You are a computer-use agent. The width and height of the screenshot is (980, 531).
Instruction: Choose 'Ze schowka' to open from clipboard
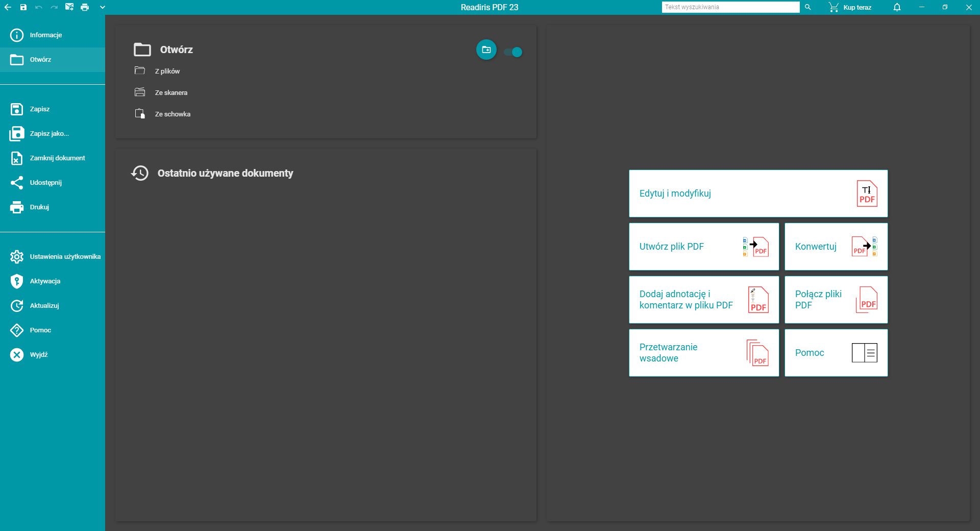(x=162, y=114)
